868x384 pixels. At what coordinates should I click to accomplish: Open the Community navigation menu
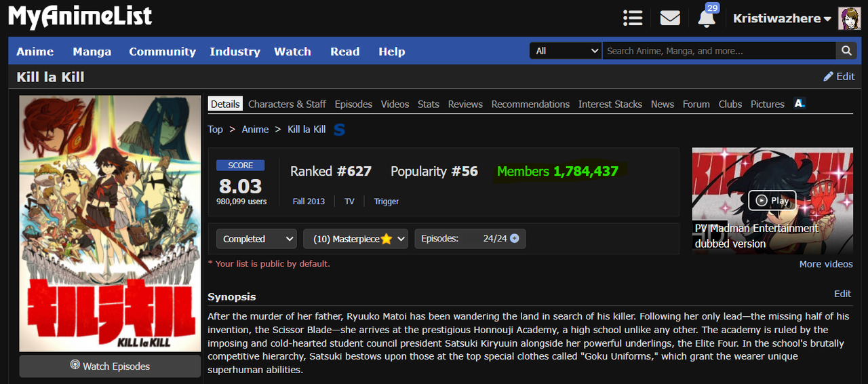coord(162,52)
